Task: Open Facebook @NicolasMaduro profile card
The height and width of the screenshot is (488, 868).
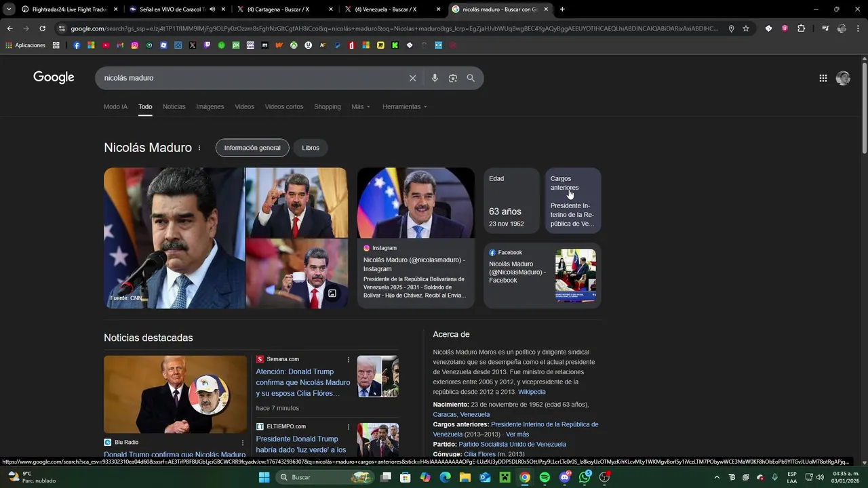Action: [x=542, y=275]
